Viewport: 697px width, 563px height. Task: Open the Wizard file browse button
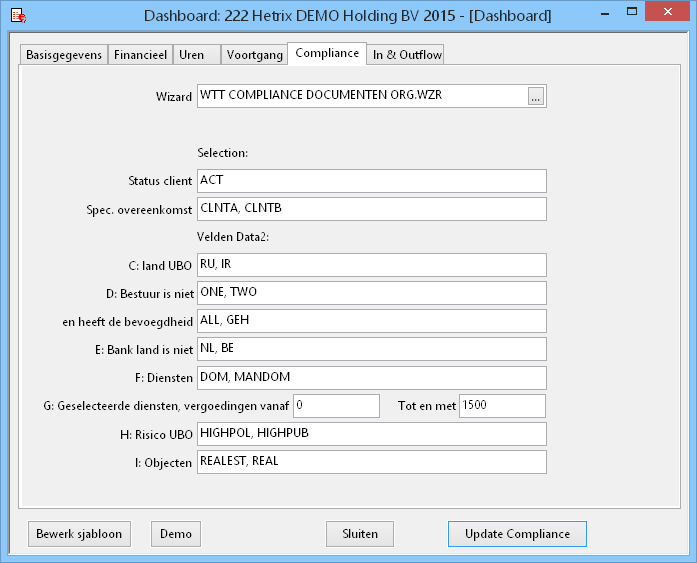click(x=536, y=96)
